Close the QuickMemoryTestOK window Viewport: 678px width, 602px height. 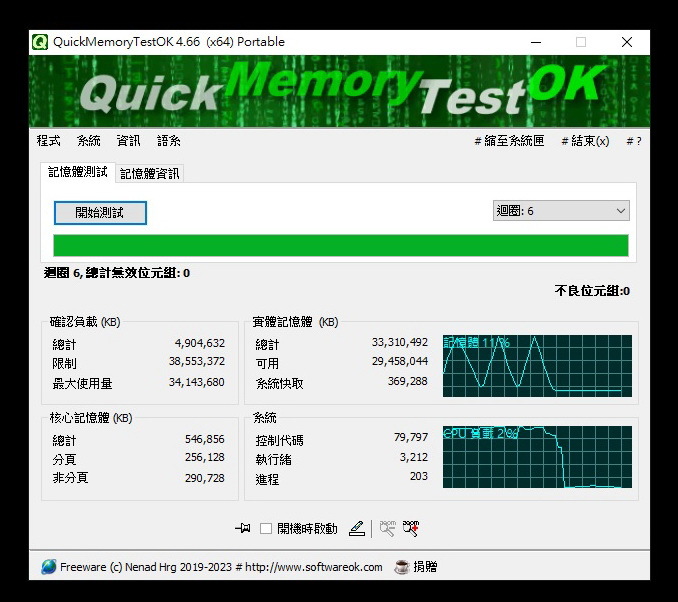627,42
